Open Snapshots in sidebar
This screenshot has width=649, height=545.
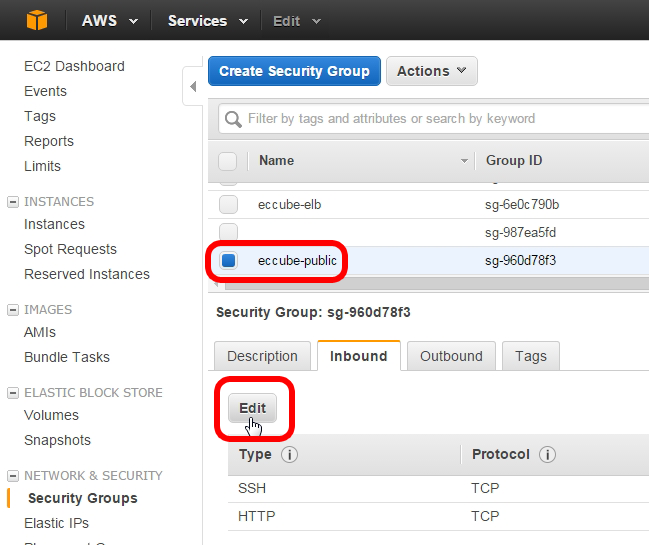point(57,440)
